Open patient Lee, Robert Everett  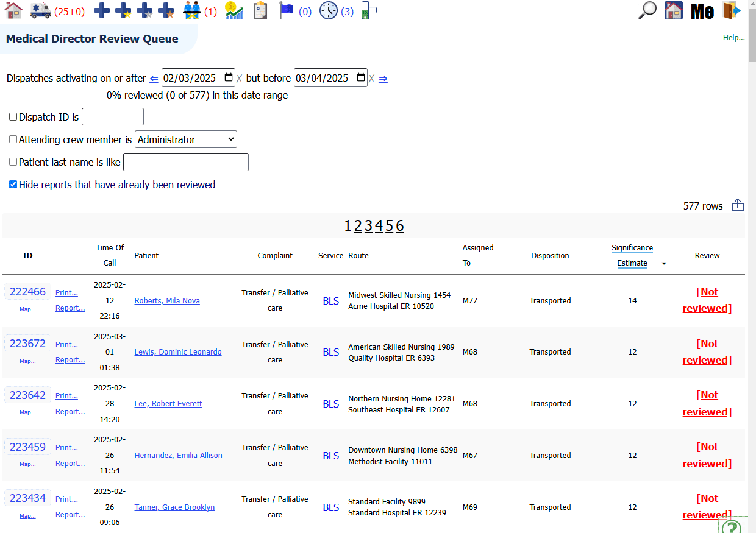(168, 404)
